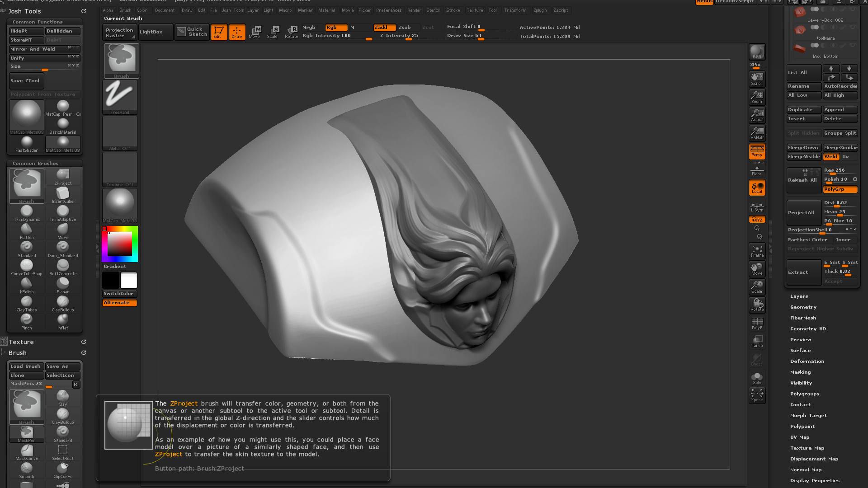Select the Flatten brush
This screenshot has height=488, width=868.
tap(27, 231)
